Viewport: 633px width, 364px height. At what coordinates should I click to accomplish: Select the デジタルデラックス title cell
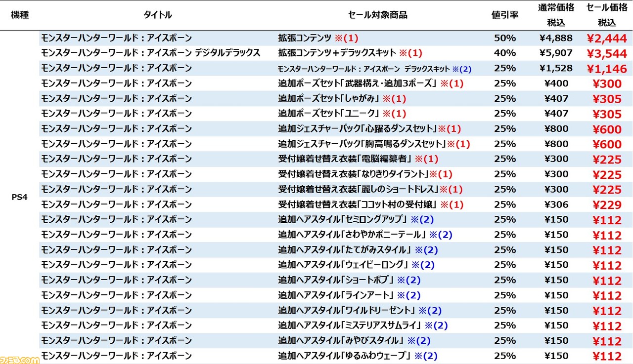point(151,53)
